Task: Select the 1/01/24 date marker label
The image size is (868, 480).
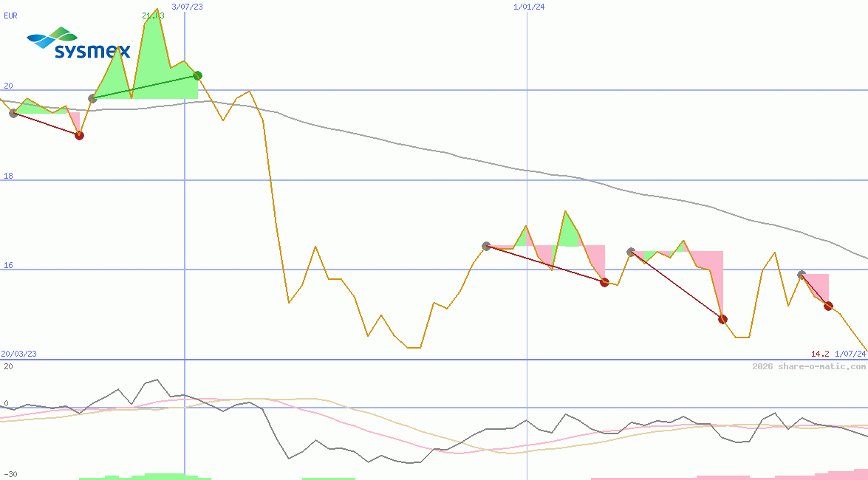Action: coord(529,7)
